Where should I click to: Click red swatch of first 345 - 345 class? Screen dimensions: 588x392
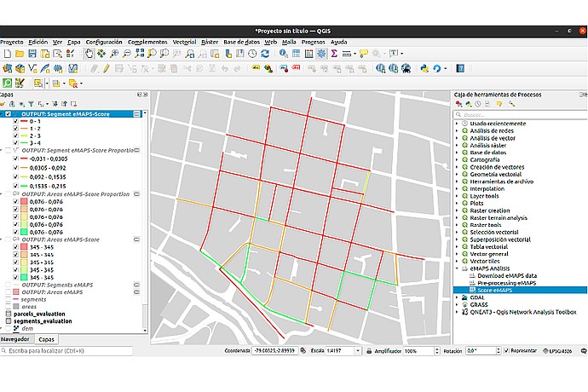coord(24,247)
